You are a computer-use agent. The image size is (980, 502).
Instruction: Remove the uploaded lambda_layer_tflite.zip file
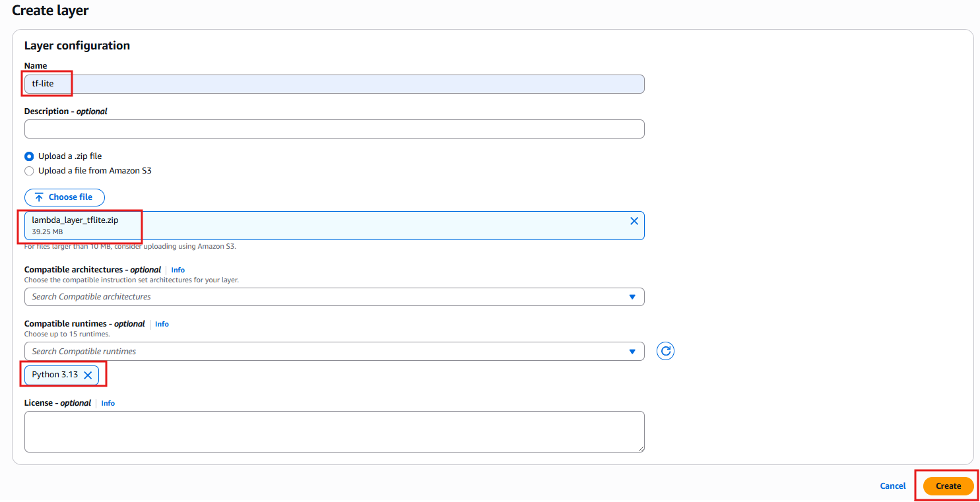[x=634, y=221]
